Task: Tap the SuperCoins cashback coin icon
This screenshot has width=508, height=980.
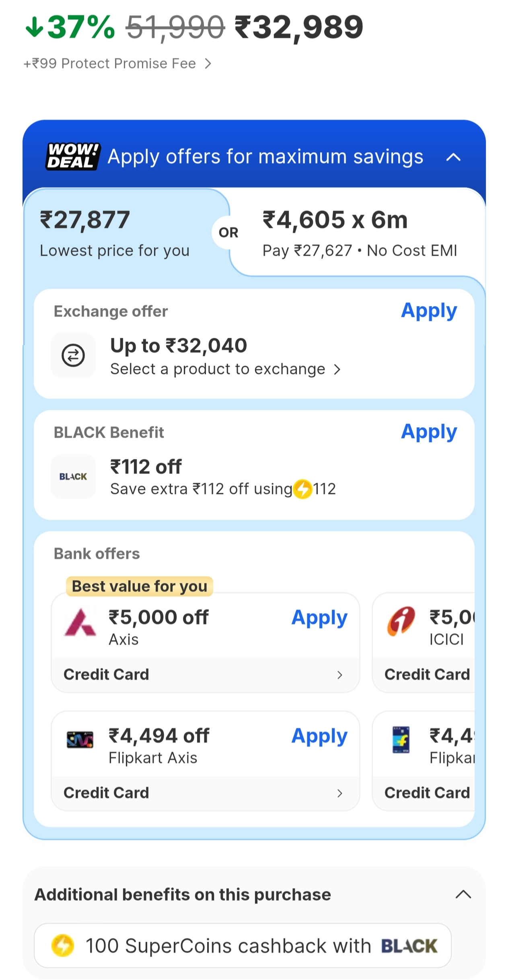Action: pos(63,945)
